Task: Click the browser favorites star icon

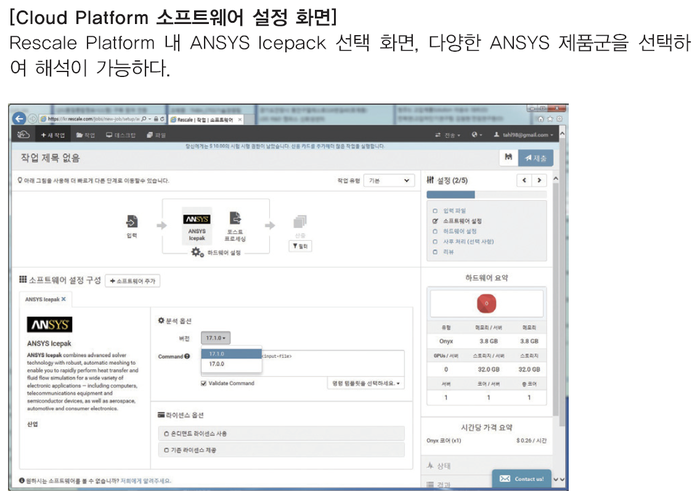Action: (x=550, y=119)
